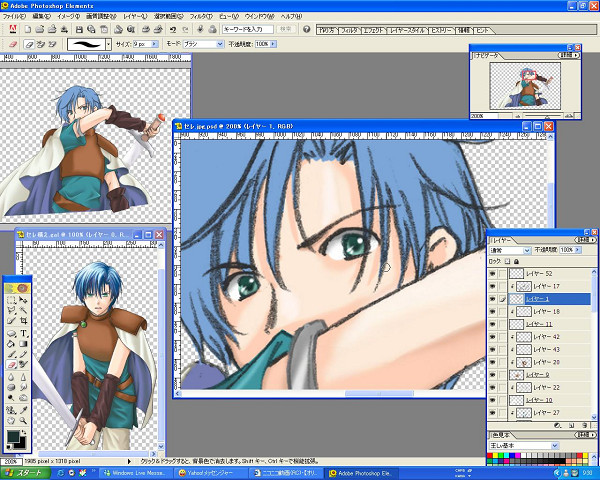Select the Magic Wand tool
The width and height of the screenshot is (600, 480).
coord(23,310)
